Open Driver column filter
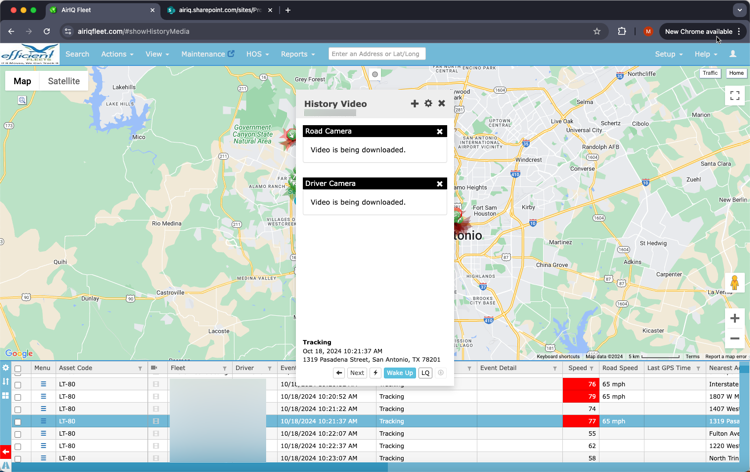750x472 pixels. click(x=270, y=368)
